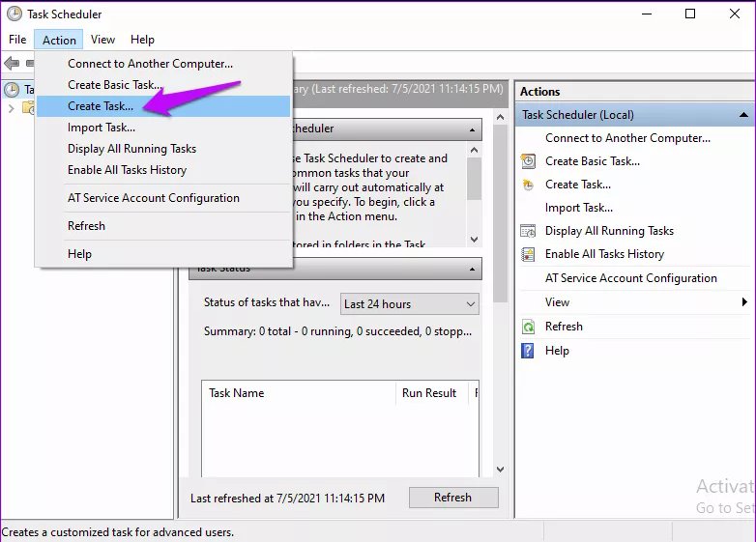Screen dimensions: 756x542
Task: Collapse the Task Scheduler (Local) actions section
Action: tap(743, 115)
